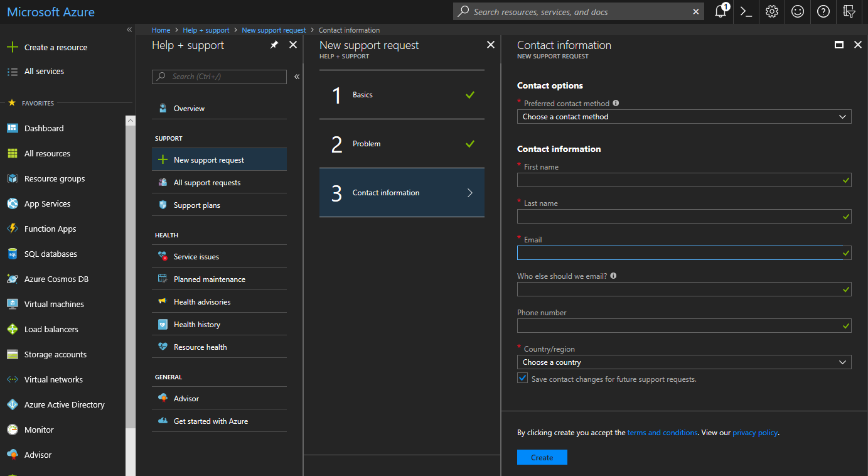Viewport: 868px width, 476px height.
Task: Open the terms and conditions link
Action: click(662, 433)
